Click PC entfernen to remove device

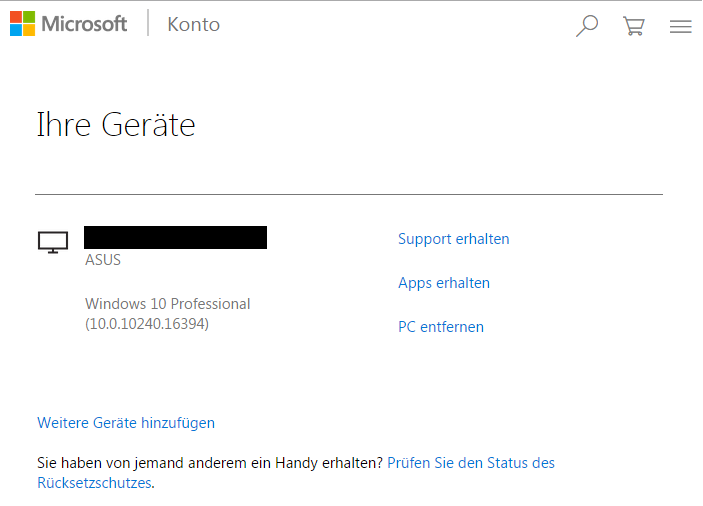coord(441,327)
